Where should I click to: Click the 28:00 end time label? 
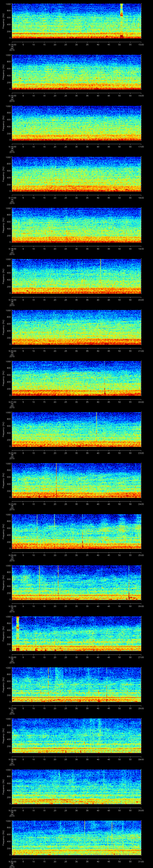click(x=141, y=708)
